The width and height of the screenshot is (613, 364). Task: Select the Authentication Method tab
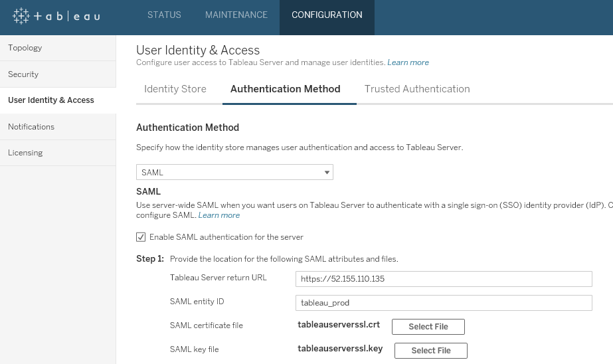click(x=286, y=89)
